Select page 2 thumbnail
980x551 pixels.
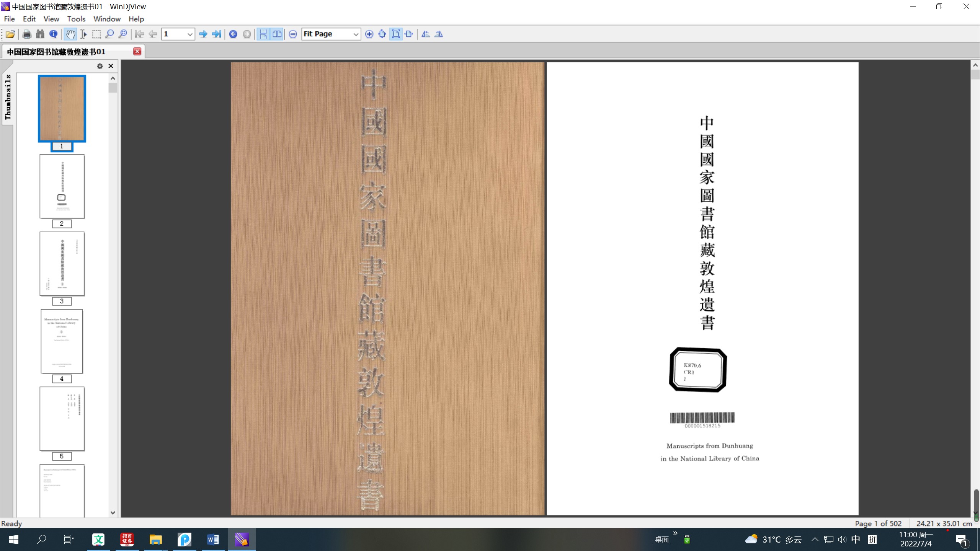pyautogui.click(x=62, y=186)
